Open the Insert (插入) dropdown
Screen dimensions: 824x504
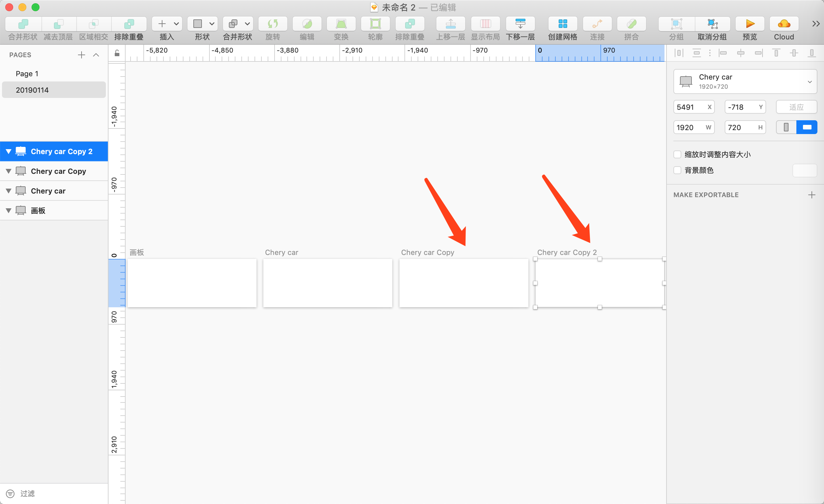167,24
